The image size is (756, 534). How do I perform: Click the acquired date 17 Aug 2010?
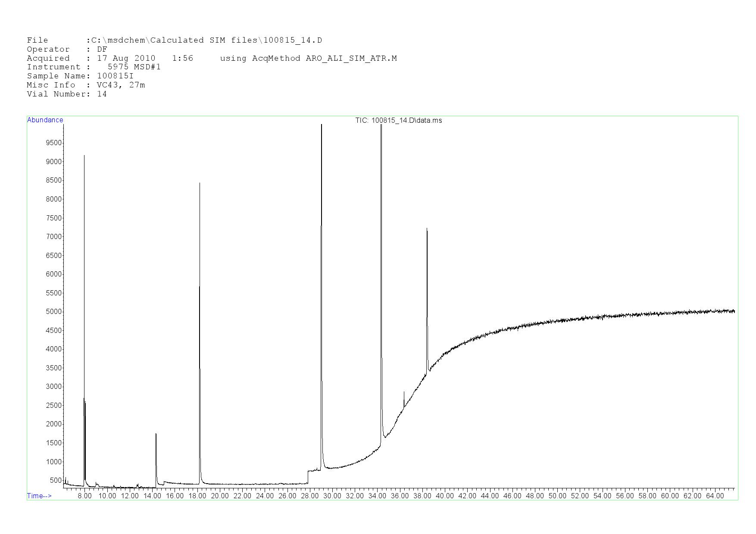point(126,59)
